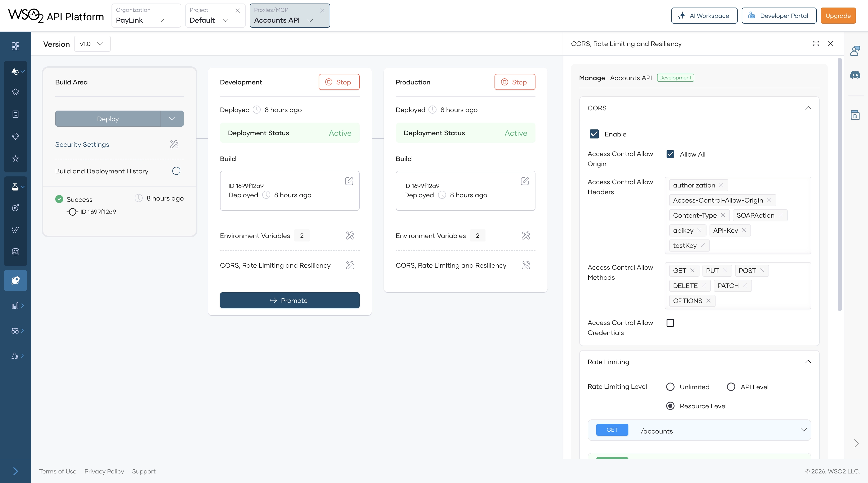Expand the /accounts resource row dropdown
This screenshot has height=483, width=868.
[x=804, y=430]
